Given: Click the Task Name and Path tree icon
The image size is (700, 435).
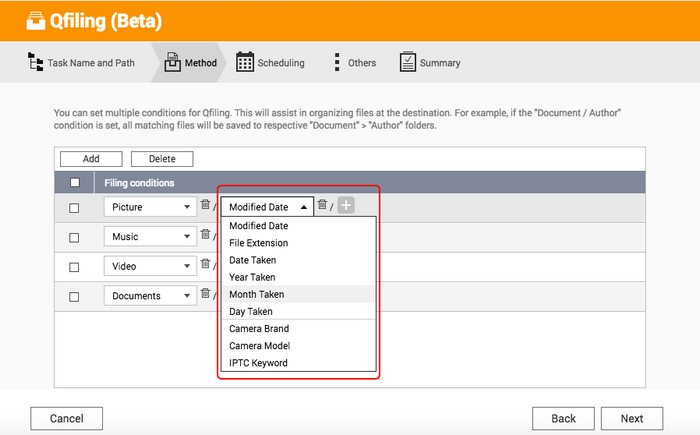Looking at the screenshot, I should point(35,62).
